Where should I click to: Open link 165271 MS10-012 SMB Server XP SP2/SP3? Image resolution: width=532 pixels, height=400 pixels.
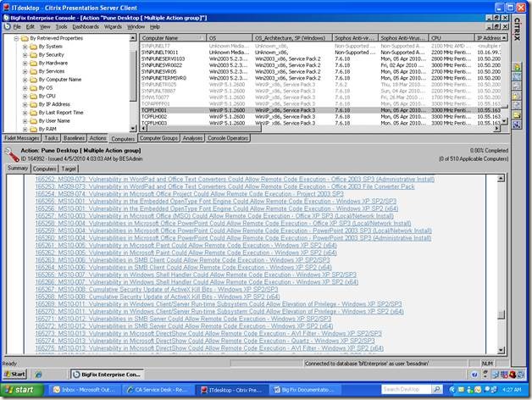click(x=183, y=319)
